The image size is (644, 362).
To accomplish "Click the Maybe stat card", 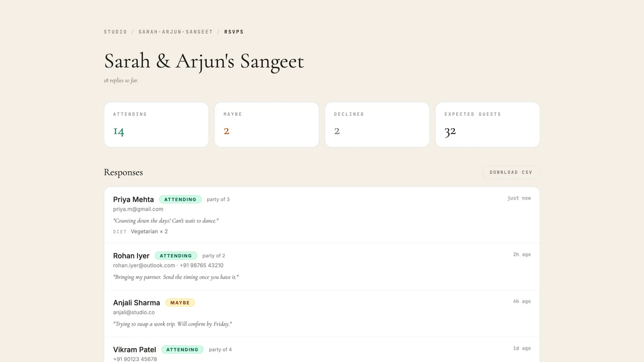I will point(267,124).
